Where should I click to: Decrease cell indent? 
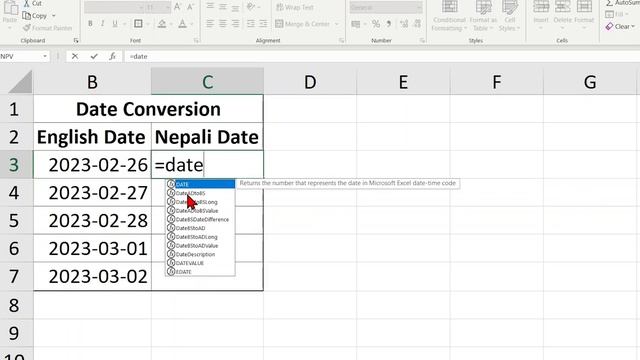coord(251,24)
